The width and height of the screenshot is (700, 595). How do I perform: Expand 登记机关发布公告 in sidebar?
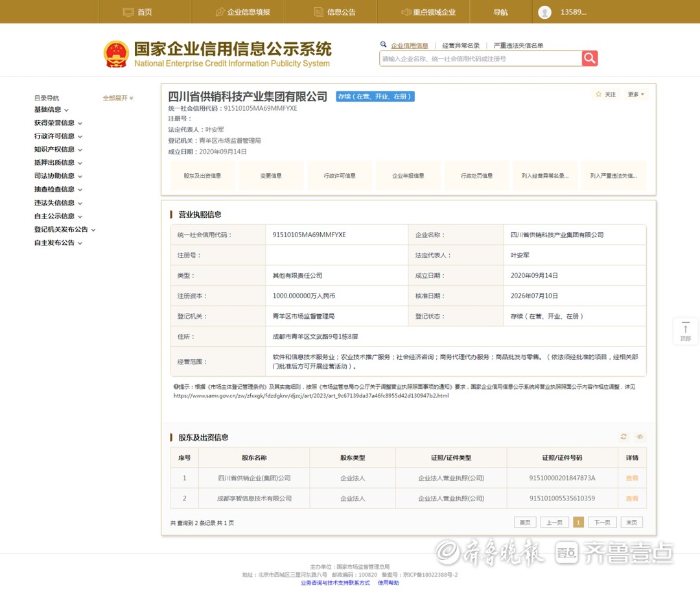pos(65,229)
